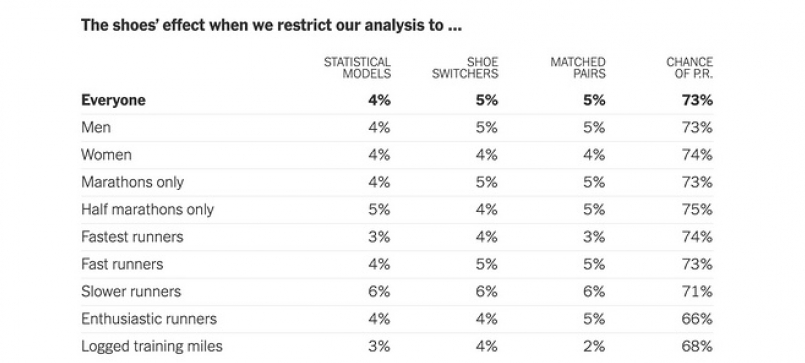
Task: Click the Marathons only row label
Action: click(132, 182)
